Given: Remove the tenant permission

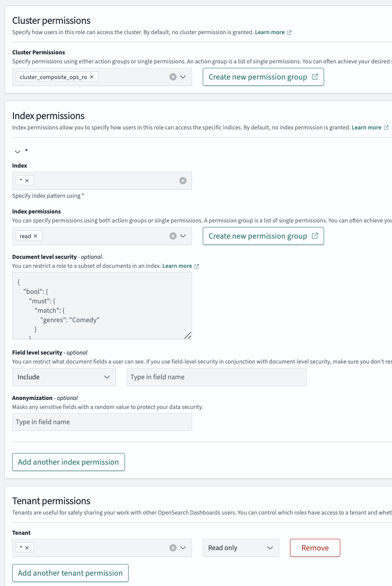Looking at the screenshot, I should (315, 548).
